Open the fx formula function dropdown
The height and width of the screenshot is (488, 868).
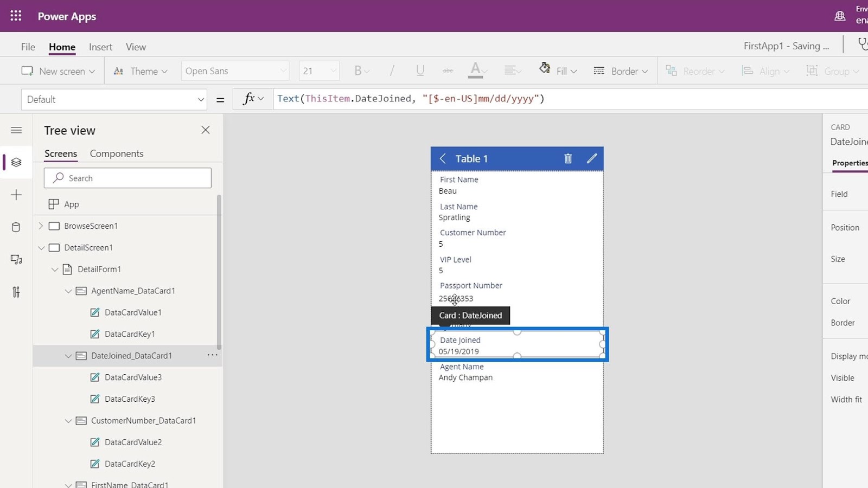[253, 99]
